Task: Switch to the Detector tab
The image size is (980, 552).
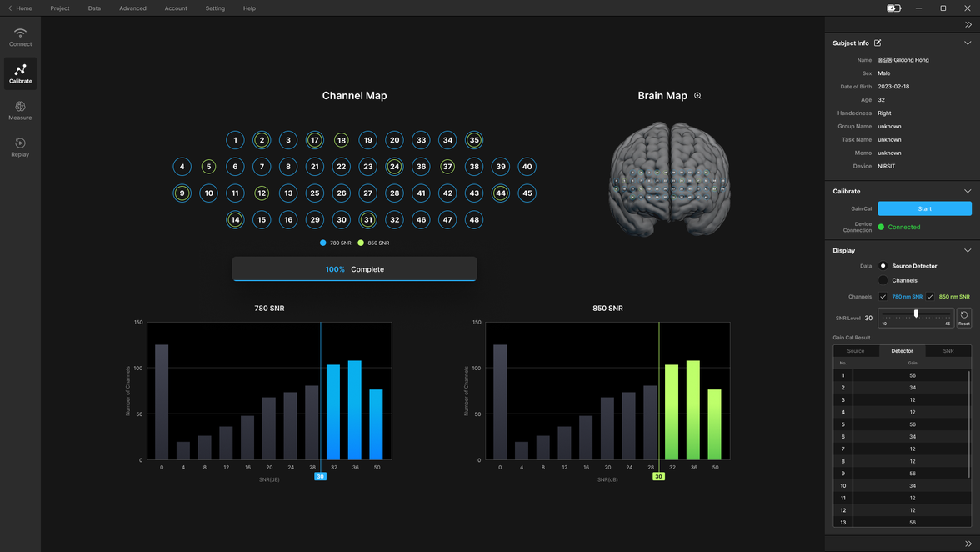Action: [902, 351]
